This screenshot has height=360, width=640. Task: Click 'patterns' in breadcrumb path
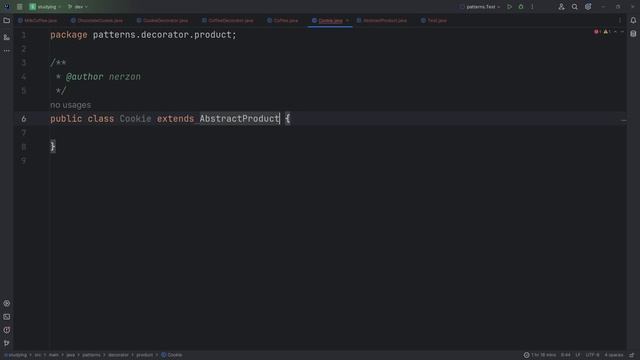pyautogui.click(x=91, y=355)
